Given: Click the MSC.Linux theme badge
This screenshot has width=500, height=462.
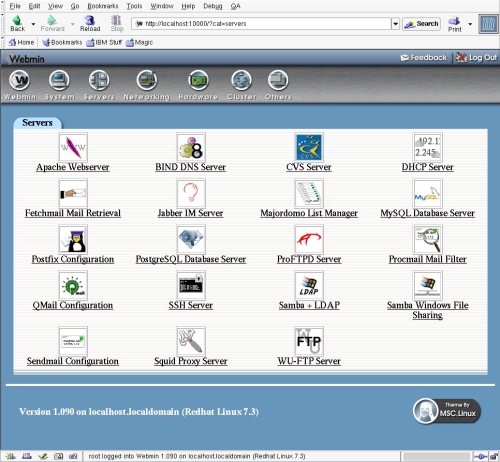Looking at the screenshot, I should 447,411.
